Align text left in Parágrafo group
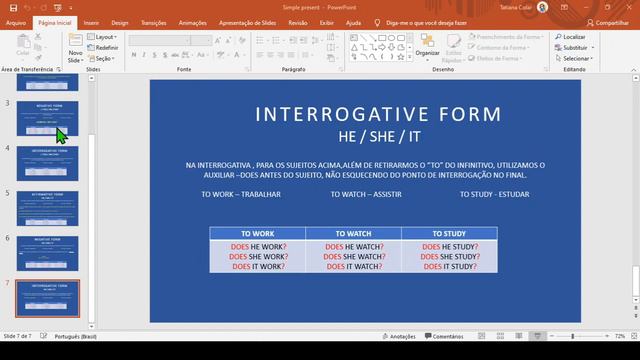640x360 pixels. [x=260, y=55]
